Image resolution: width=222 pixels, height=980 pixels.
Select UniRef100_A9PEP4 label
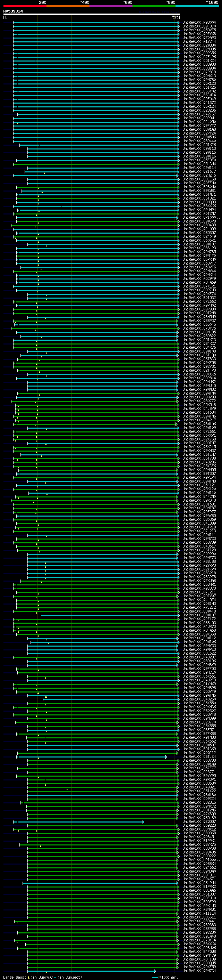199,478
